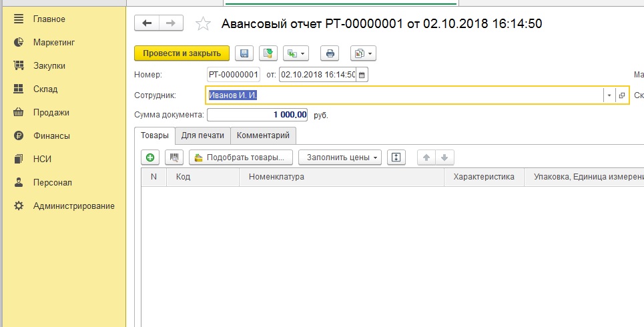This screenshot has width=644, height=327.
Task: Click the Сумма документа input field
Action: pos(258,115)
